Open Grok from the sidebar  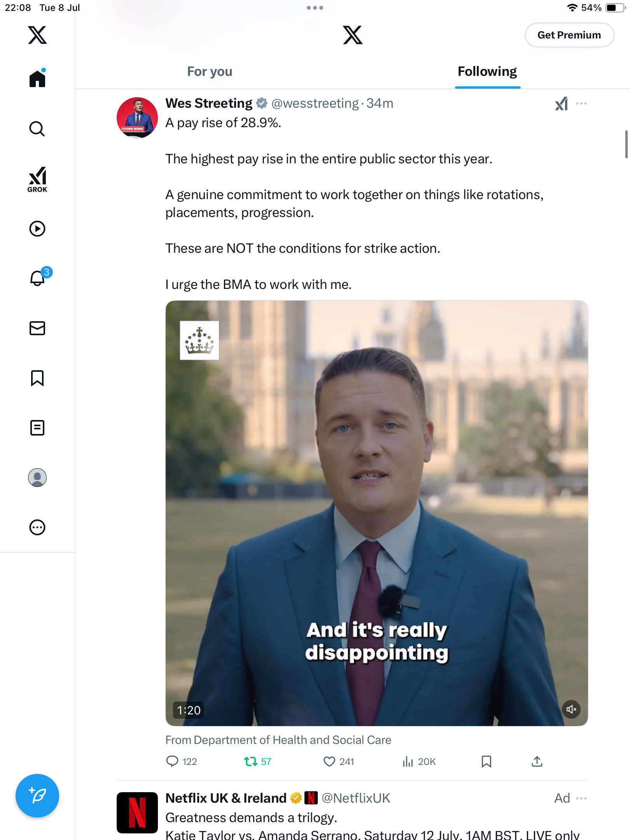(37, 179)
